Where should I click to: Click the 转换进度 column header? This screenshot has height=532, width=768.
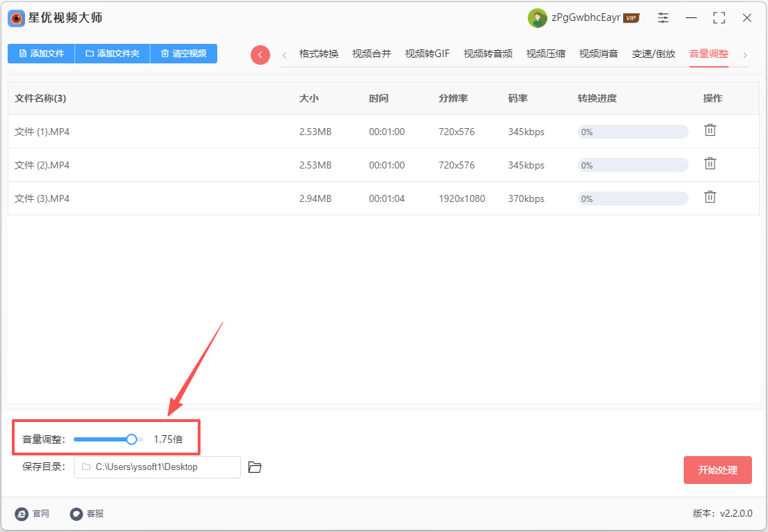point(597,98)
